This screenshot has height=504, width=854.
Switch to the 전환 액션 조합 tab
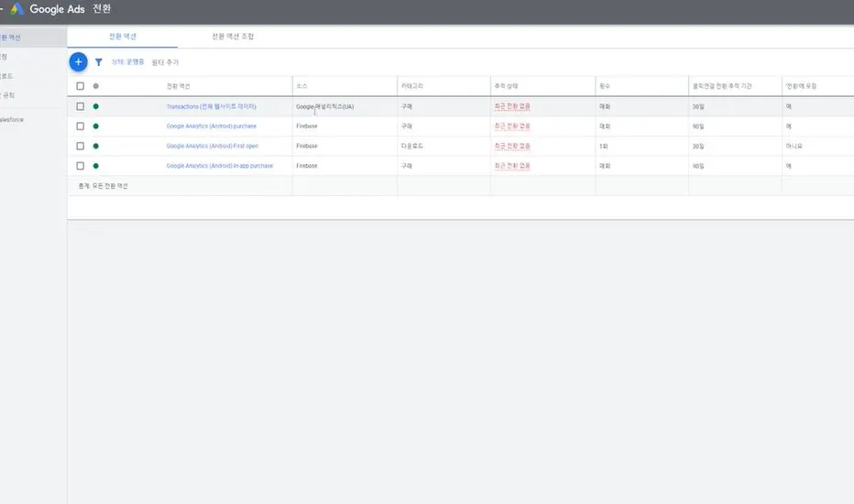pos(233,37)
